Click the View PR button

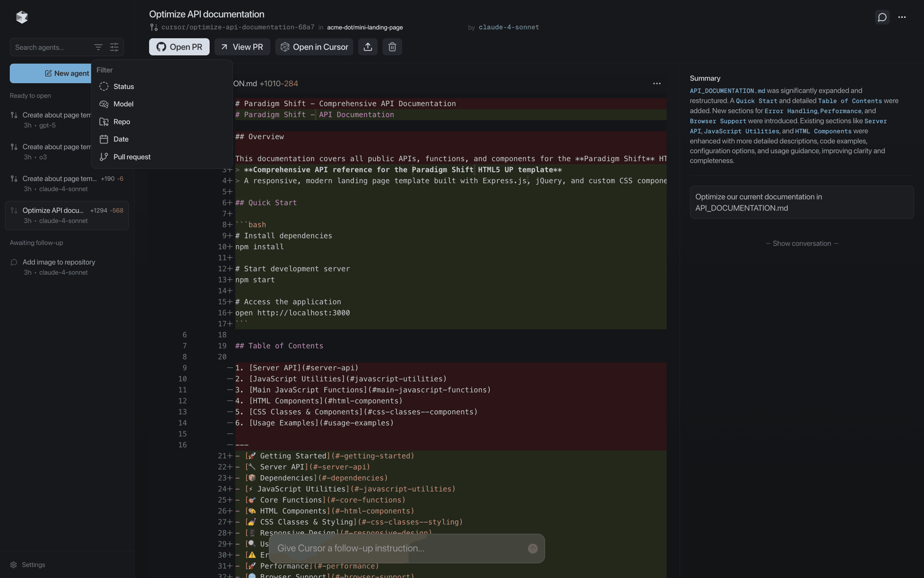tap(242, 47)
